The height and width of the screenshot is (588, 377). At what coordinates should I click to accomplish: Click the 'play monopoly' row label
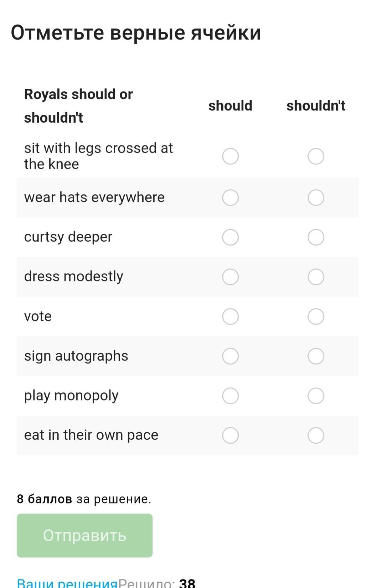point(71,396)
